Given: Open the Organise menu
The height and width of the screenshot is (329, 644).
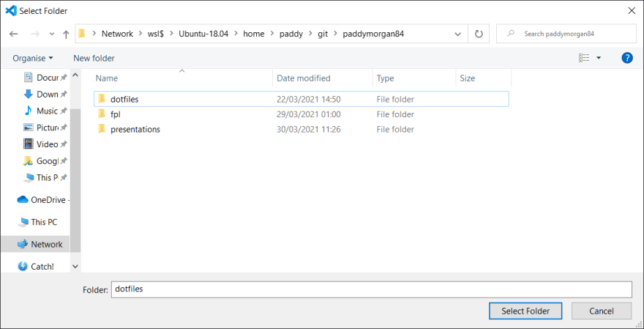Looking at the screenshot, I should click(x=33, y=59).
